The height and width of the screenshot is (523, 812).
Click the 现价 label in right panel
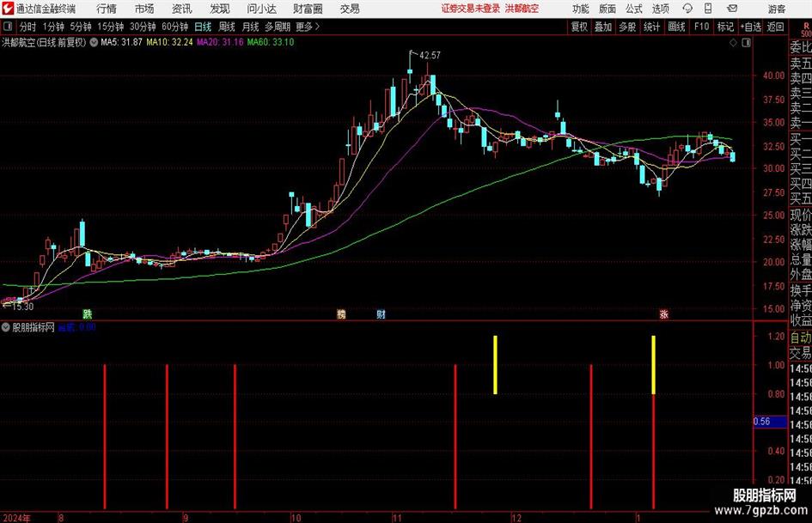click(x=801, y=215)
